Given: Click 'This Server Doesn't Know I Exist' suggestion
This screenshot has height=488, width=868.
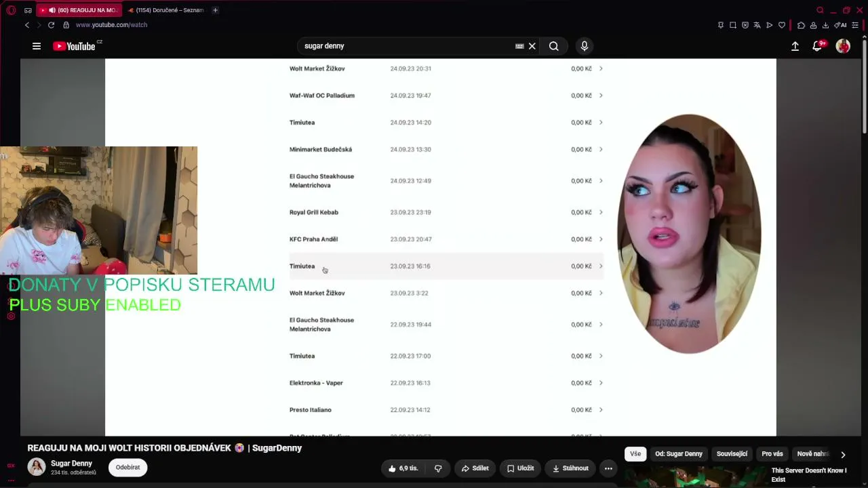Looking at the screenshot, I should [809, 475].
